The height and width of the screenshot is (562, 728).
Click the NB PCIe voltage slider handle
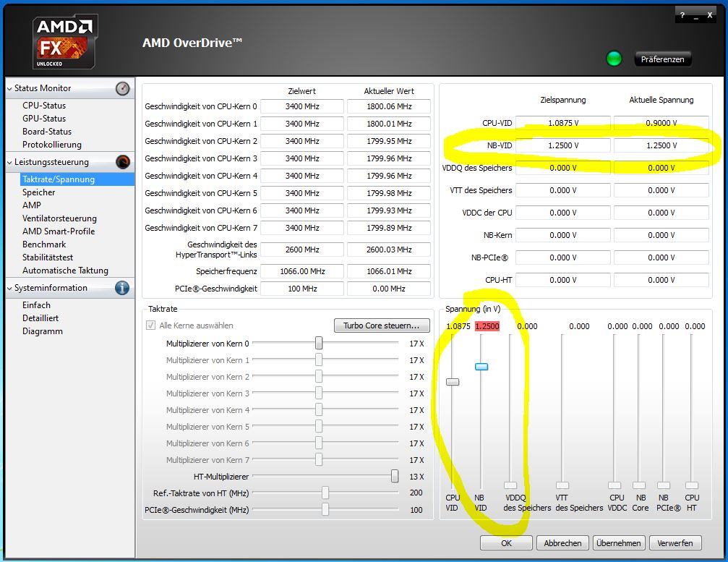click(x=664, y=485)
